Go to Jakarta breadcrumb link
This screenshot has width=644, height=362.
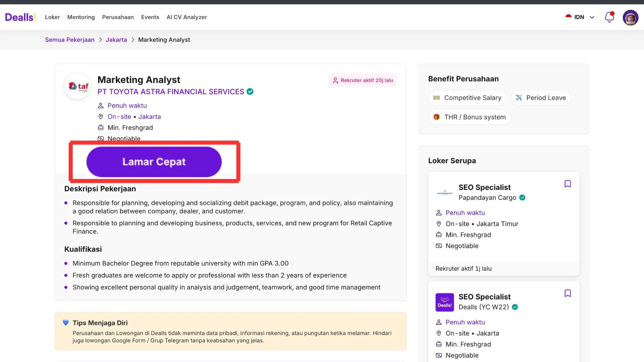pos(116,40)
